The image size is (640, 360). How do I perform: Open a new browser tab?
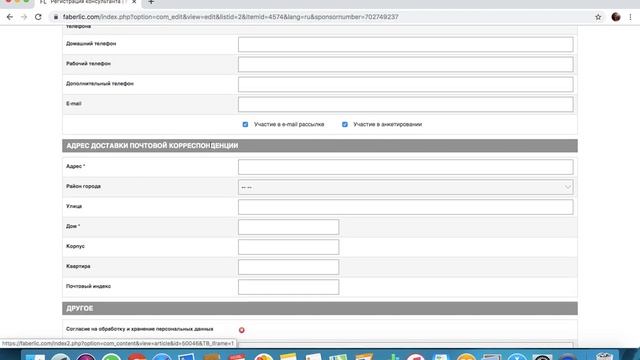pyautogui.click(x=151, y=2)
